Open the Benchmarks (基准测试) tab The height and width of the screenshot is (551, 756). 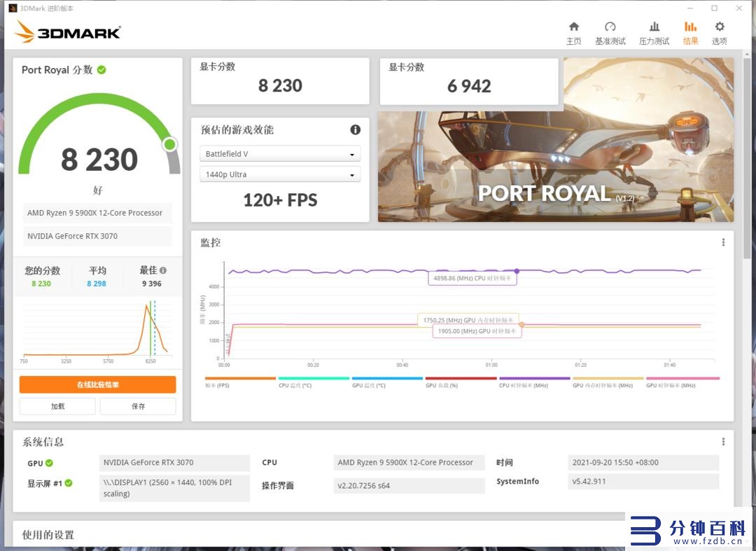pyautogui.click(x=610, y=34)
